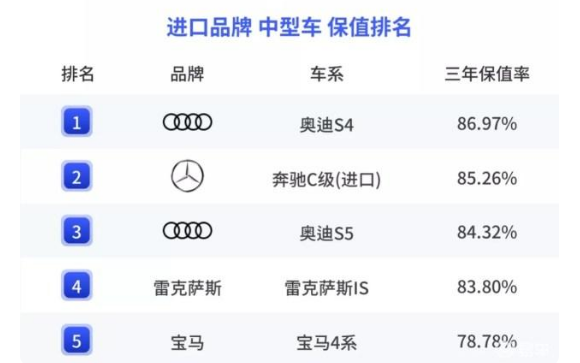Select the 车系 column header

click(327, 74)
